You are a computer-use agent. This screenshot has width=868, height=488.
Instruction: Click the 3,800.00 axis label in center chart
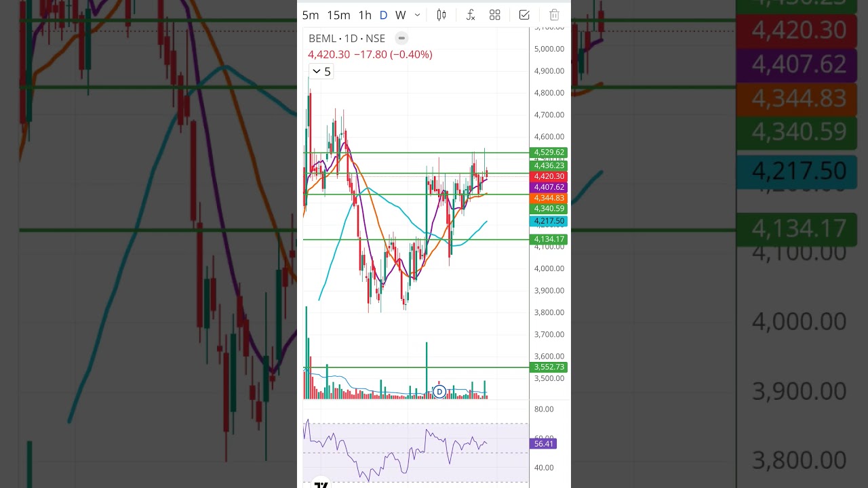(x=549, y=312)
